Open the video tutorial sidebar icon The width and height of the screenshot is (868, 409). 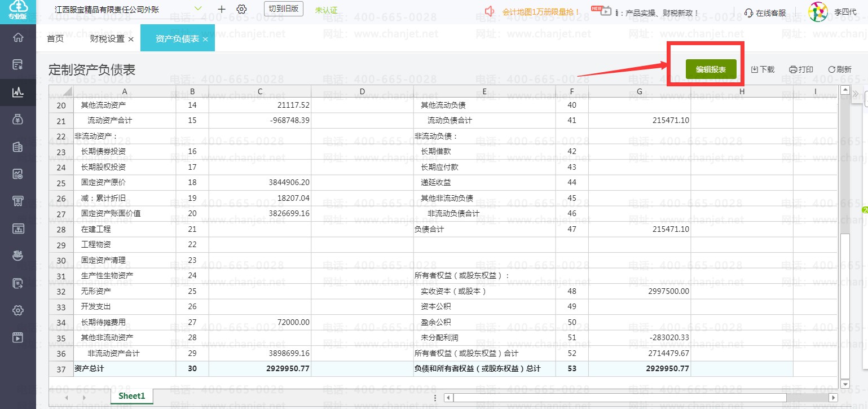pos(18,338)
